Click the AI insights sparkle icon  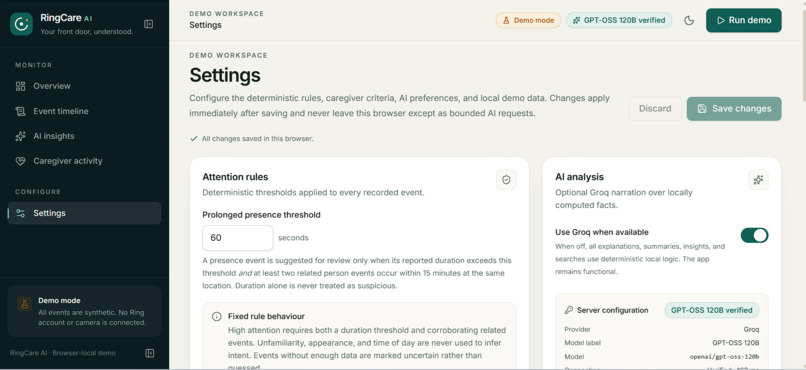(x=21, y=136)
